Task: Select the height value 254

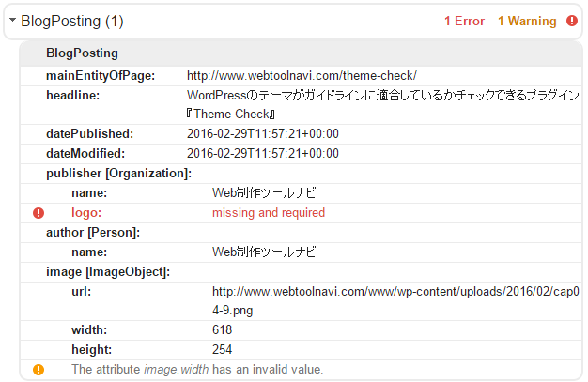Action: pos(222,350)
